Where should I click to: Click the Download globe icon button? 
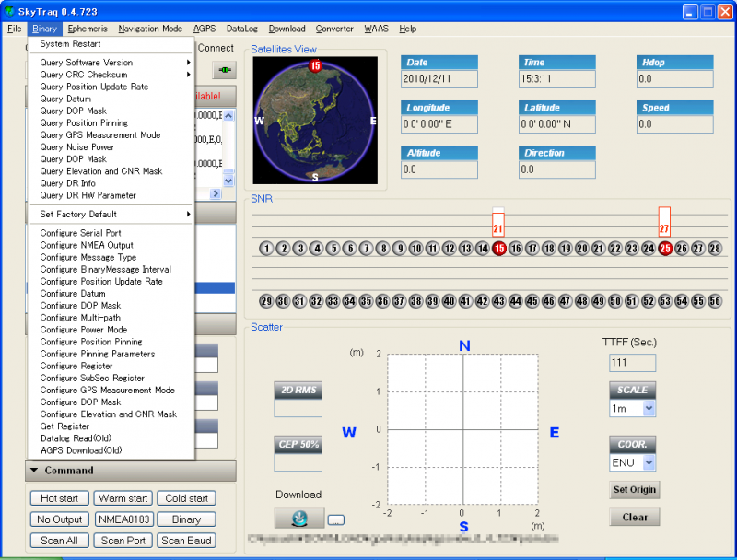pos(298,519)
